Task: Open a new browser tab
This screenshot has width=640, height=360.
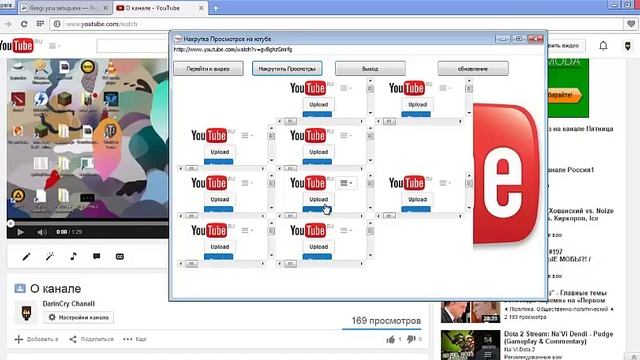Action: click(x=216, y=8)
